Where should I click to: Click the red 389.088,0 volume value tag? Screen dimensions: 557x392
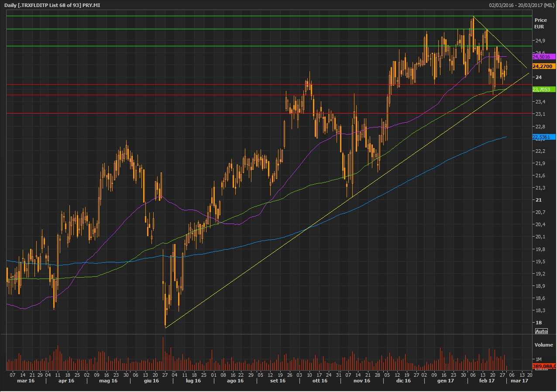pos(543,366)
